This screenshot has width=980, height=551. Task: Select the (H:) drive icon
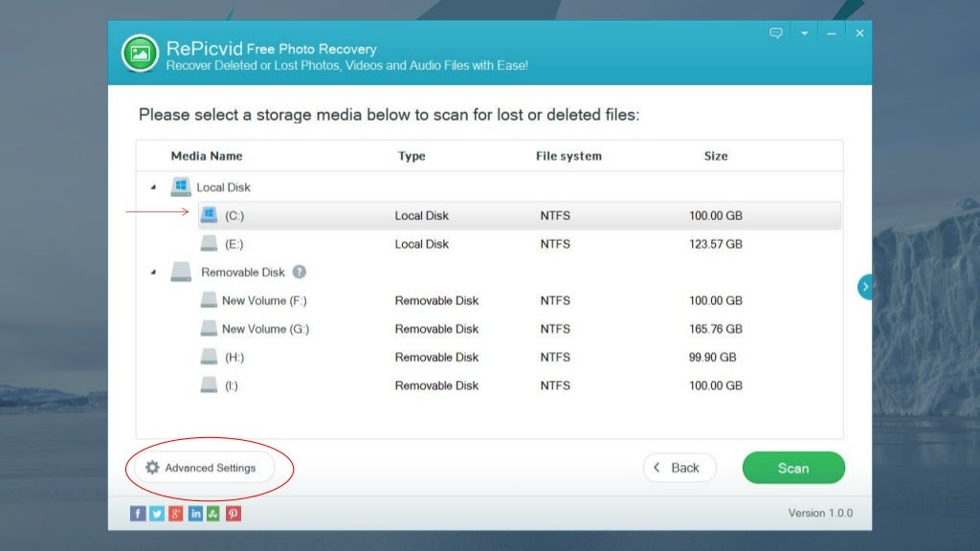tap(209, 357)
